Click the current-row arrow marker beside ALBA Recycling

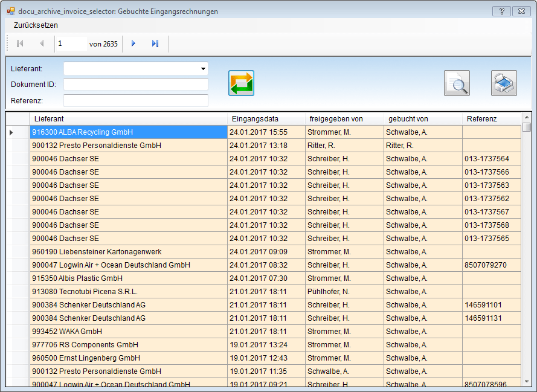coord(11,132)
